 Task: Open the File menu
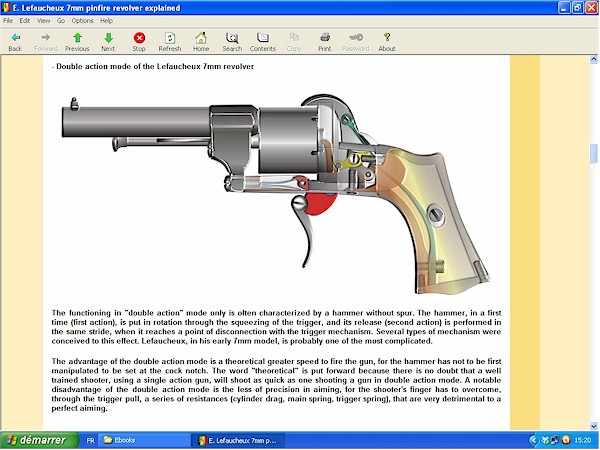8,21
